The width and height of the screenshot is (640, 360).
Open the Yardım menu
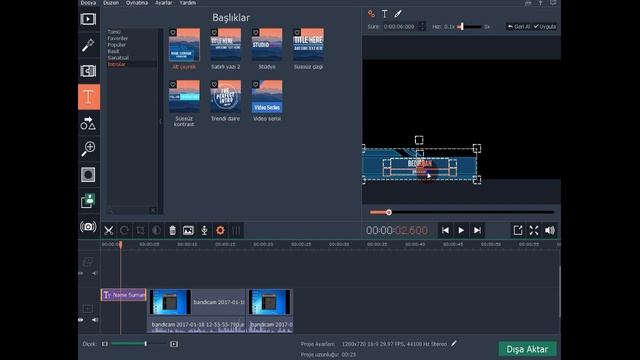coord(188,3)
